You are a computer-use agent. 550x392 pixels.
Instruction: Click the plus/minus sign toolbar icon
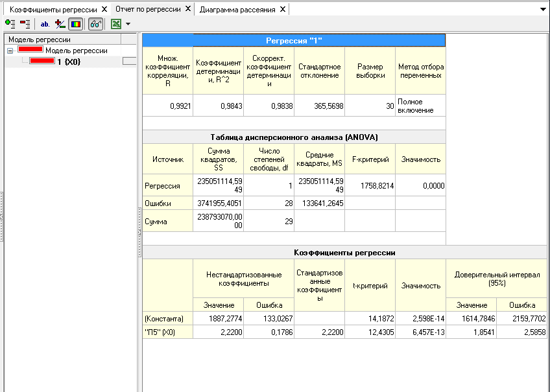click(60, 24)
